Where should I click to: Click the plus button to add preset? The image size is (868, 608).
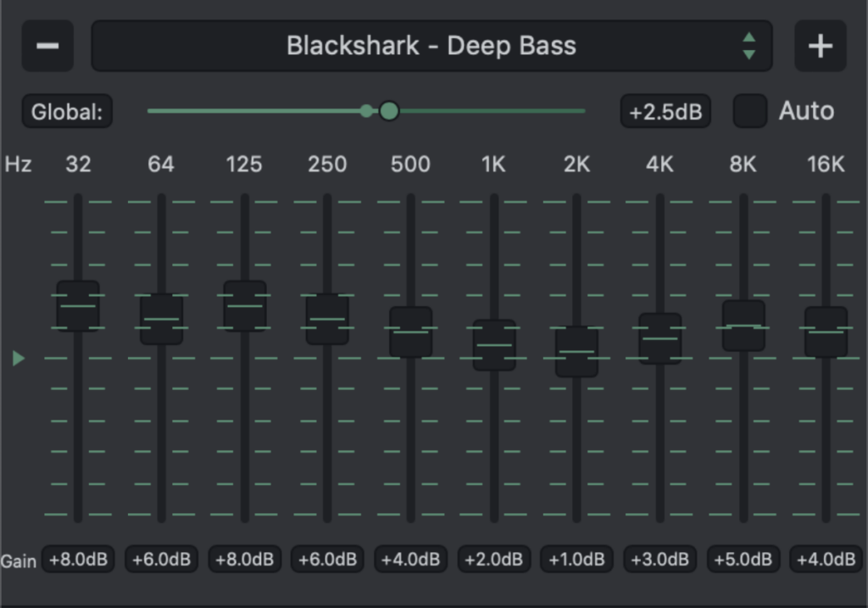pyautogui.click(x=820, y=46)
